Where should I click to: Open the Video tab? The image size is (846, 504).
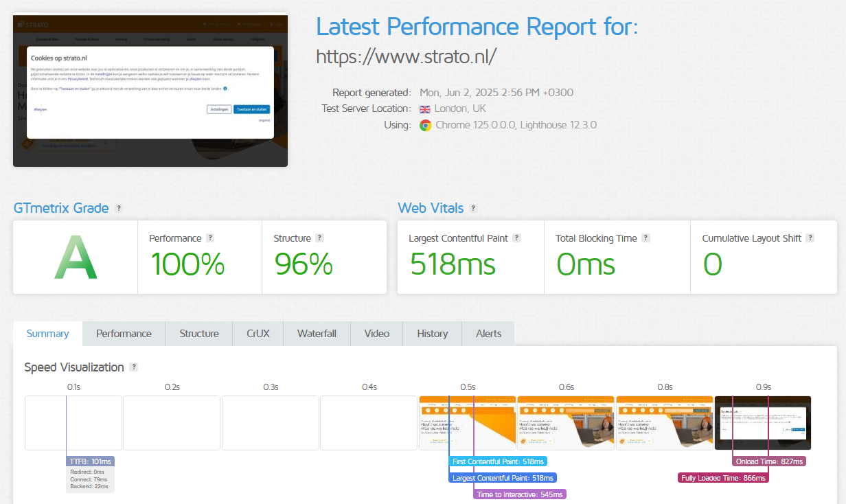point(377,334)
